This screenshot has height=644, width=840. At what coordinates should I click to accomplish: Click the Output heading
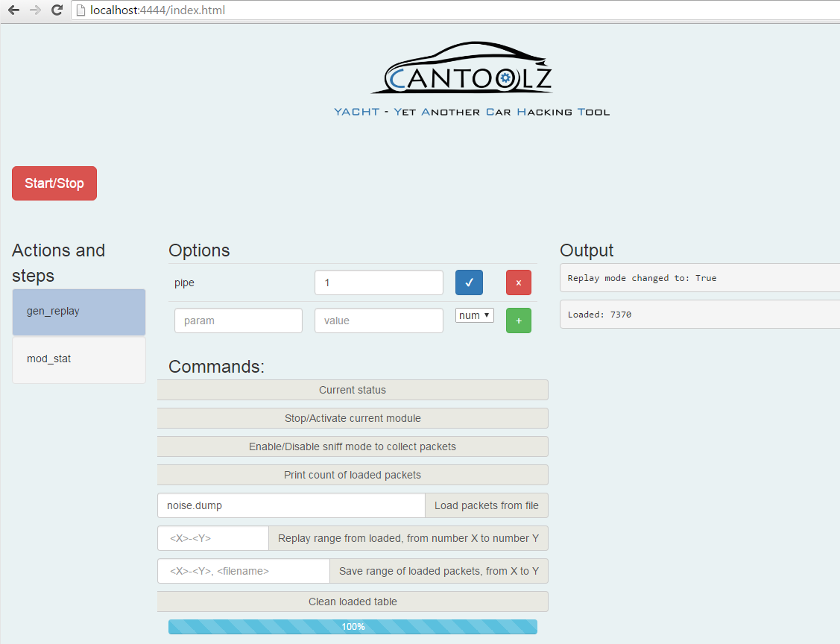[587, 250]
